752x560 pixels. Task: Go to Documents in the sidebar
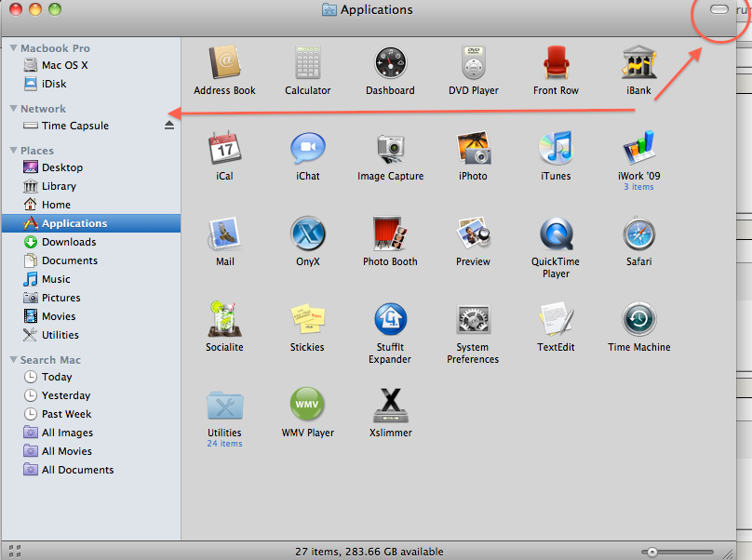click(x=91, y=260)
